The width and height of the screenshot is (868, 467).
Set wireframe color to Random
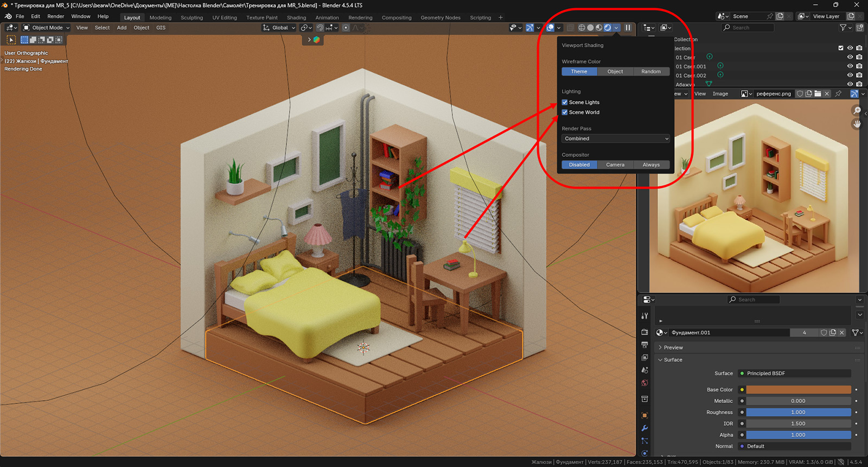tap(651, 72)
